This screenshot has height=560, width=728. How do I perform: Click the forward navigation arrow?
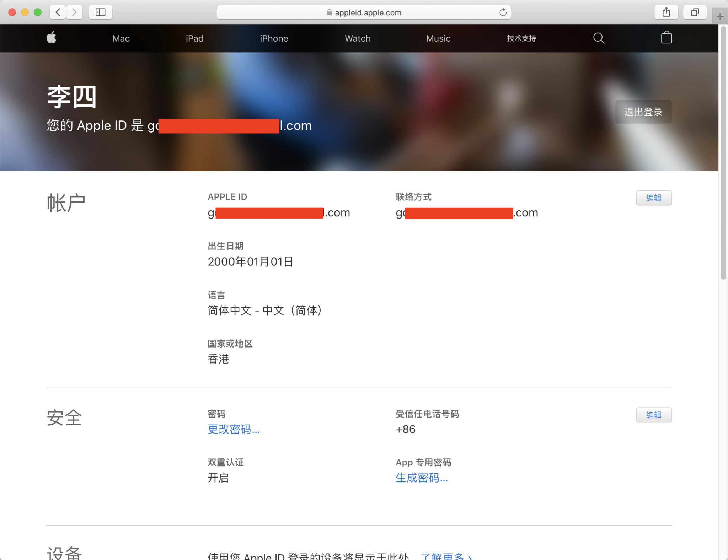coord(75,12)
